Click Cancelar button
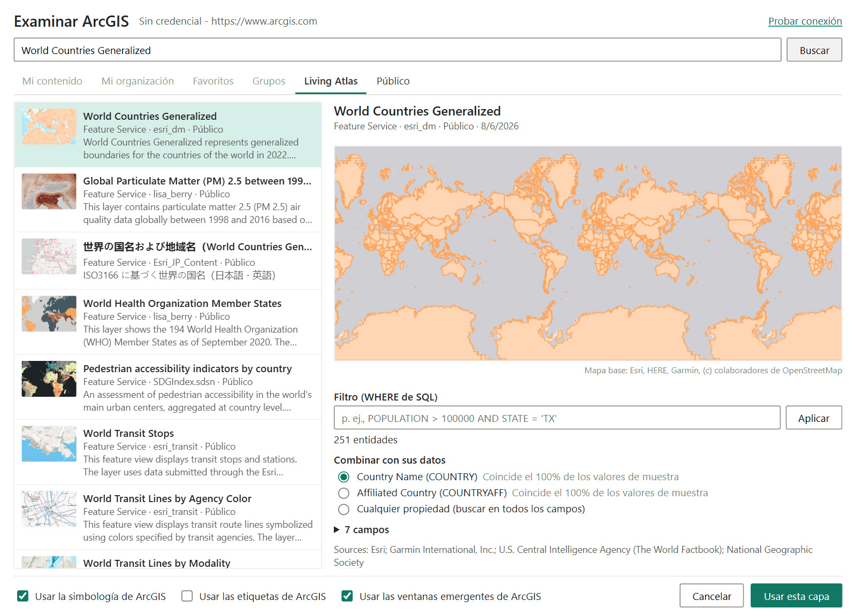Viewport: 856px width, 616px height. tap(712, 596)
